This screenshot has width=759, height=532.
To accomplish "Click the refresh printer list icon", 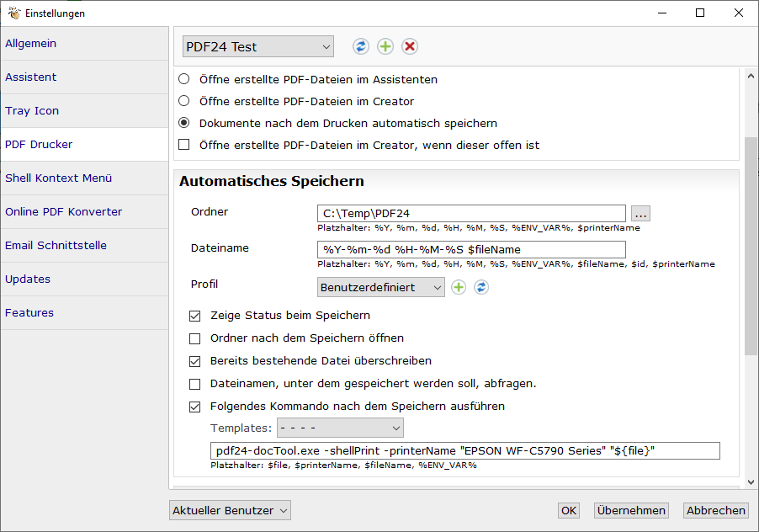I will (x=361, y=46).
